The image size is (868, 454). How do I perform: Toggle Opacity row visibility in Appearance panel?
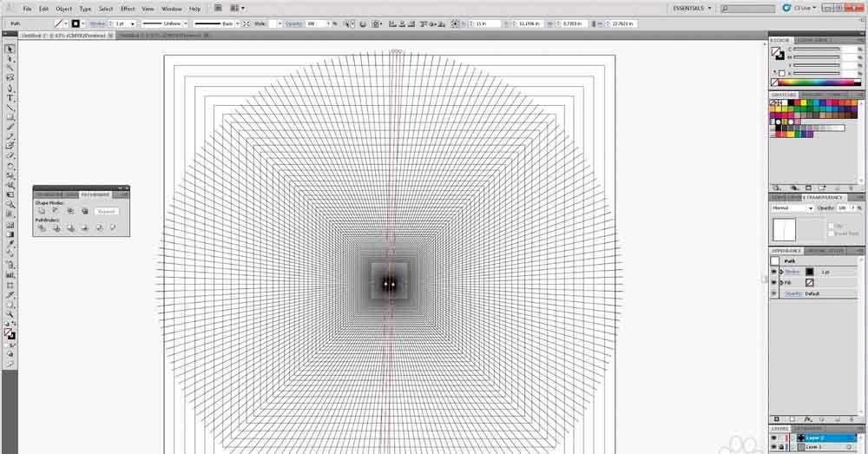774,293
